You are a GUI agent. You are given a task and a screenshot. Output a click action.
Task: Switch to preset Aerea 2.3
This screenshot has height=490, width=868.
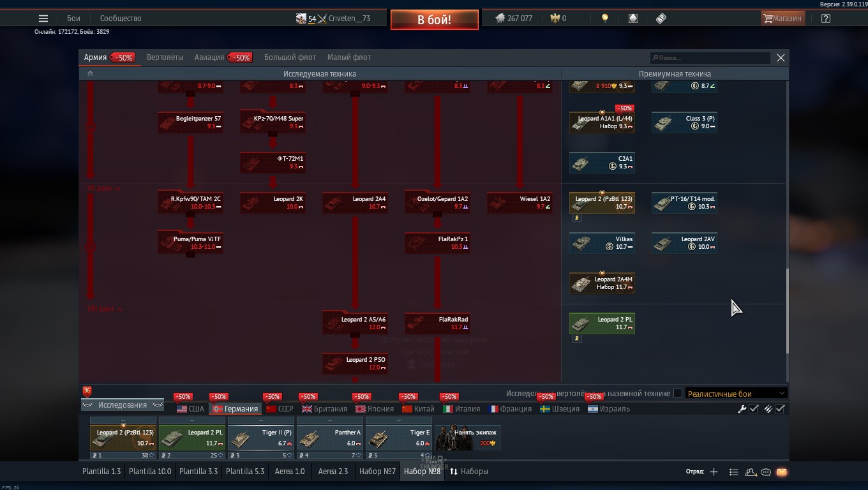[x=333, y=471]
